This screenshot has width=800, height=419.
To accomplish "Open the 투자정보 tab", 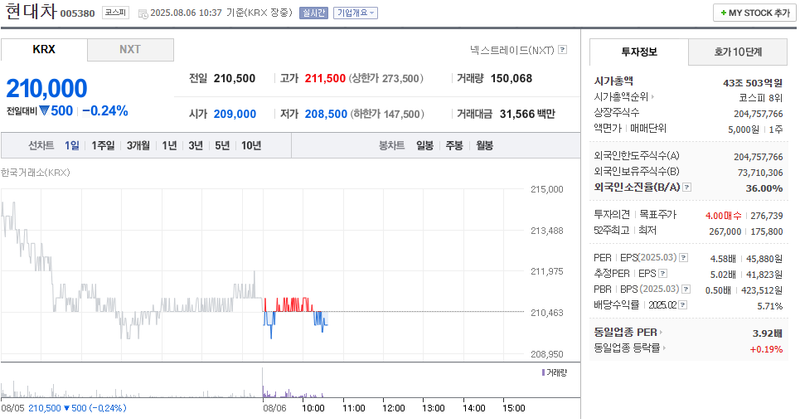I will pos(639,52).
